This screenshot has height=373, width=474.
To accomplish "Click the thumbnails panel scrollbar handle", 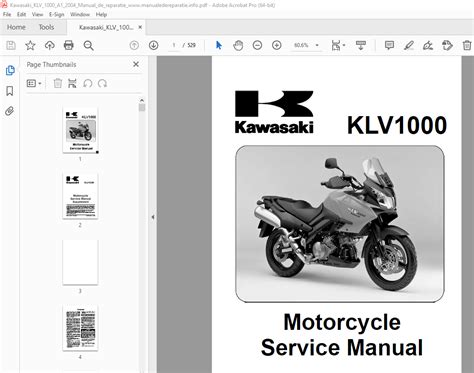I will (x=142, y=108).
